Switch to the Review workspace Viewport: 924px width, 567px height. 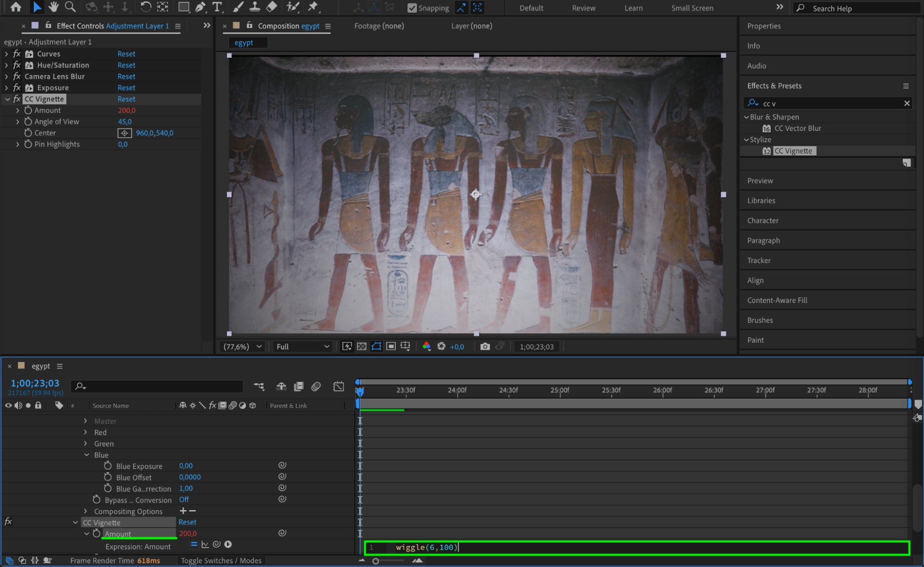click(583, 8)
